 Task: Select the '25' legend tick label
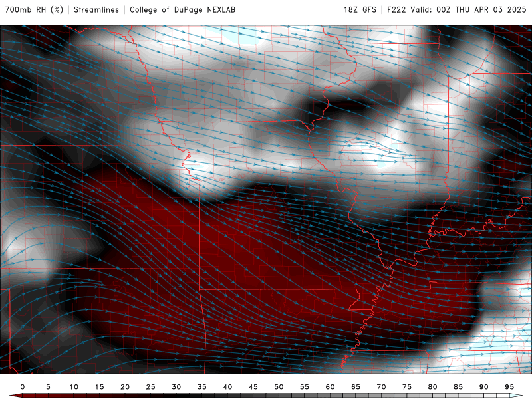tap(151, 387)
